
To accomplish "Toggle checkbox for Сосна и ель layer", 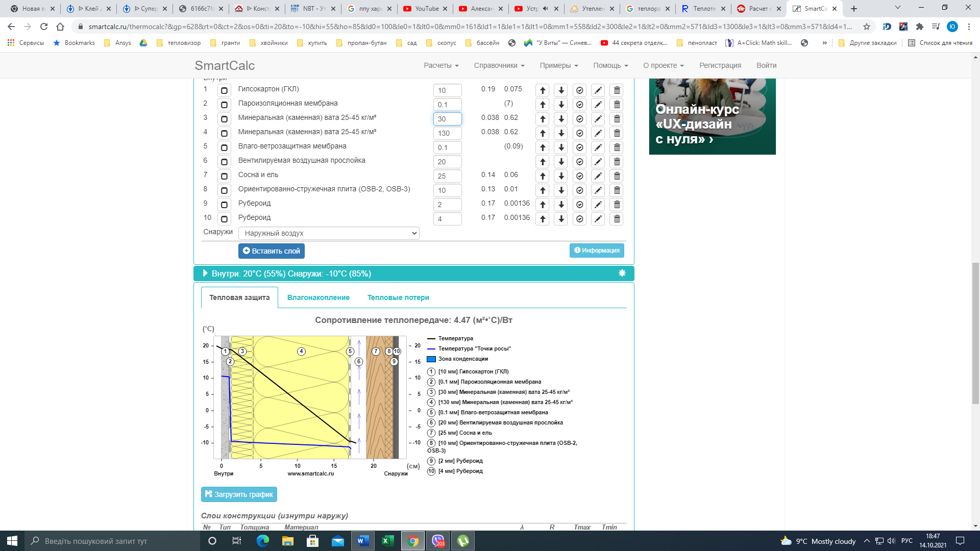I will pos(224,176).
